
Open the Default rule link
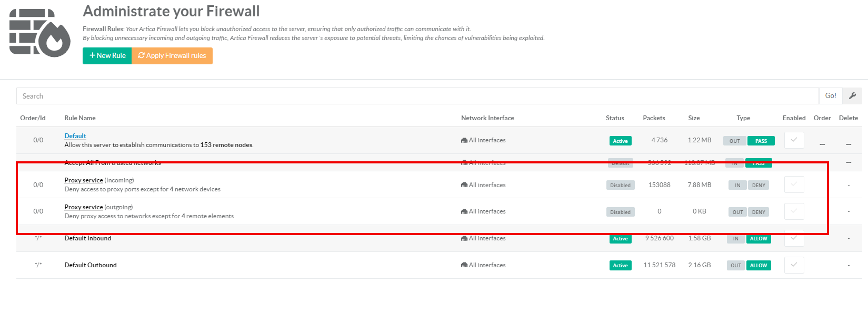click(75, 136)
